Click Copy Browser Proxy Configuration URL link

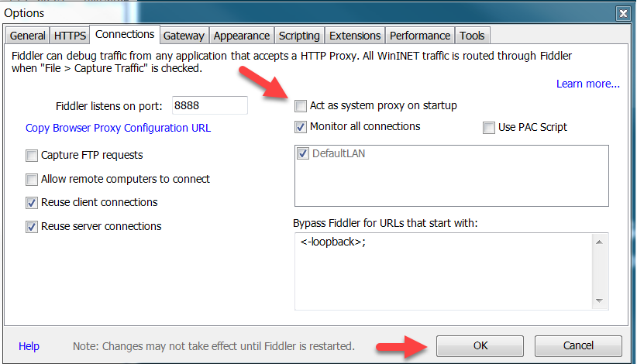[x=118, y=128]
